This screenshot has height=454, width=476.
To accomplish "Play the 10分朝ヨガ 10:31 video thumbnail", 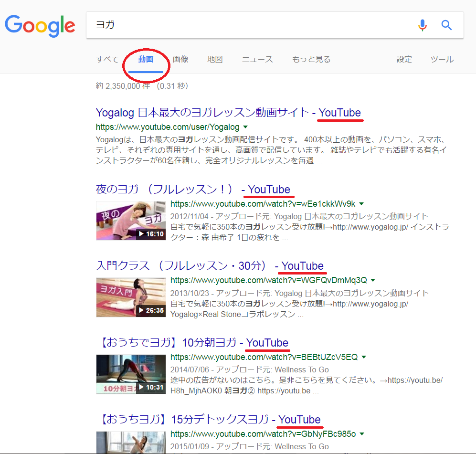I will (131, 374).
